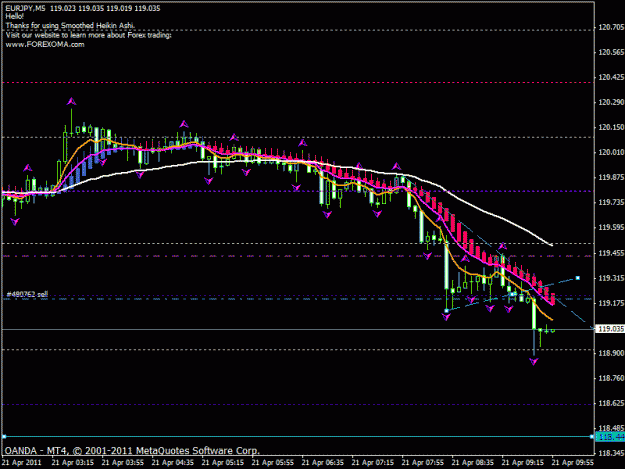Click the '21 Apr 03:15' time axis label
The image size is (625, 469).
click(73, 463)
